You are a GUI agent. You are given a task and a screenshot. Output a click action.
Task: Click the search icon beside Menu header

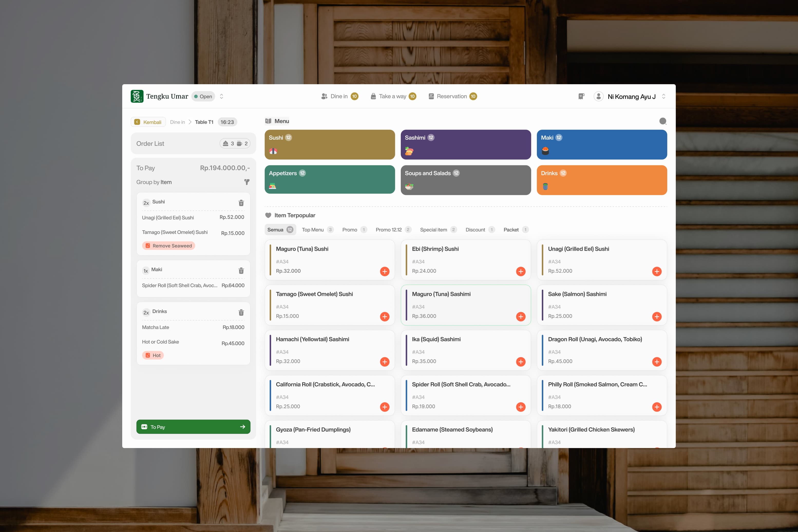coord(663,121)
